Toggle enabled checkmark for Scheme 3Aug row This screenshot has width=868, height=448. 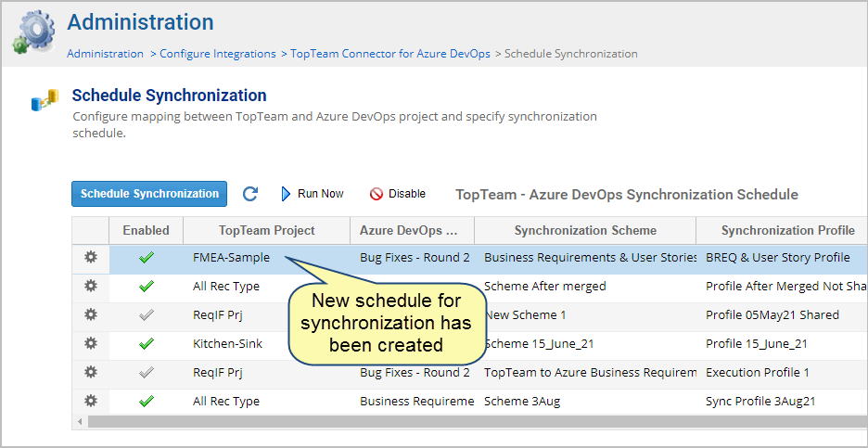147,402
